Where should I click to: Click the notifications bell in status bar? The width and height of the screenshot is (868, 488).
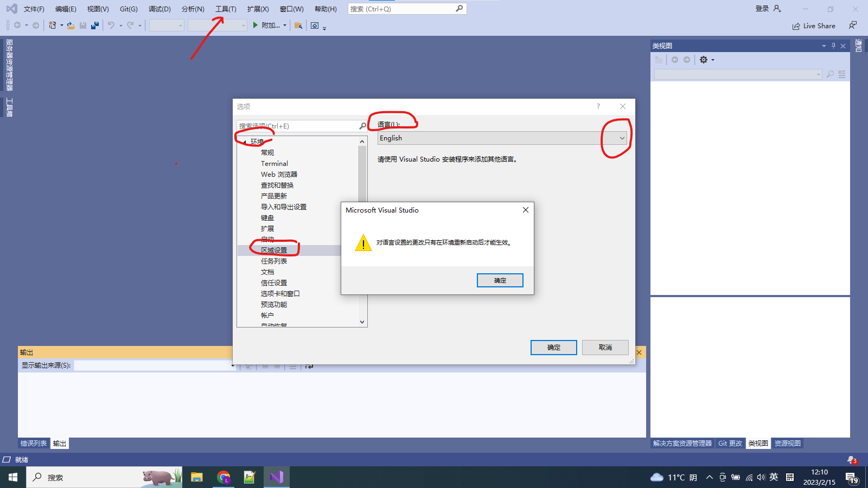(x=851, y=460)
